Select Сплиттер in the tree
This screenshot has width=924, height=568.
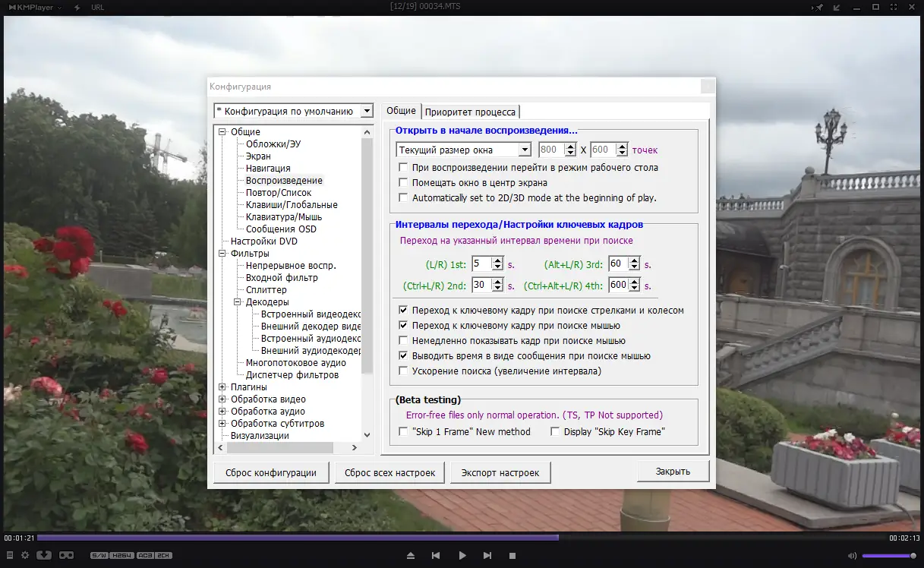[x=266, y=290]
